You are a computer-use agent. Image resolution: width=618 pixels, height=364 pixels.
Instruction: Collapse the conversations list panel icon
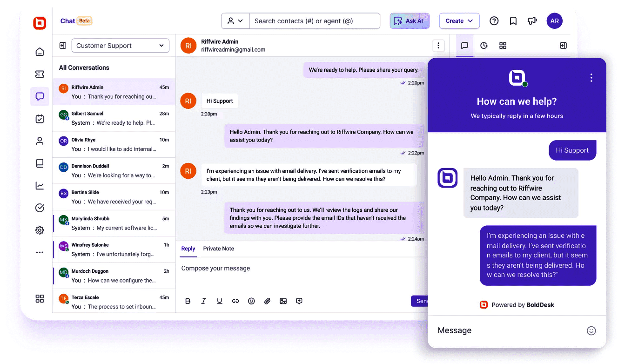(63, 46)
